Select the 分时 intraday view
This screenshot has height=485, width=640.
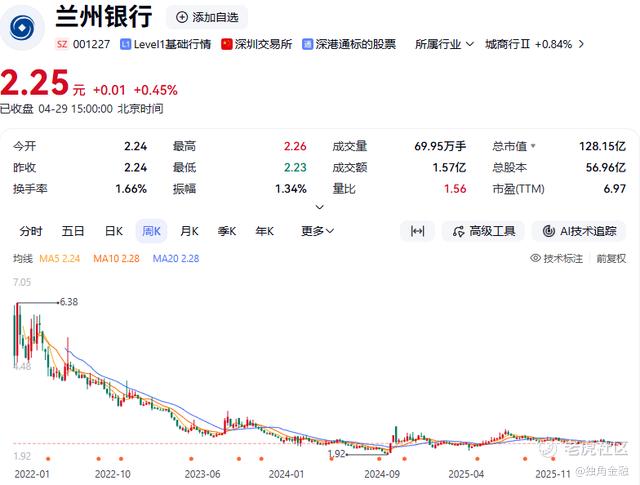coord(31,231)
